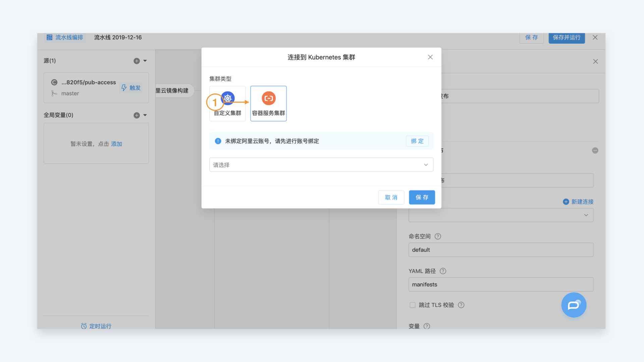Click the 绑定 button to bind Aliyun account
The width and height of the screenshot is (644, 362).
click(417, 141)
